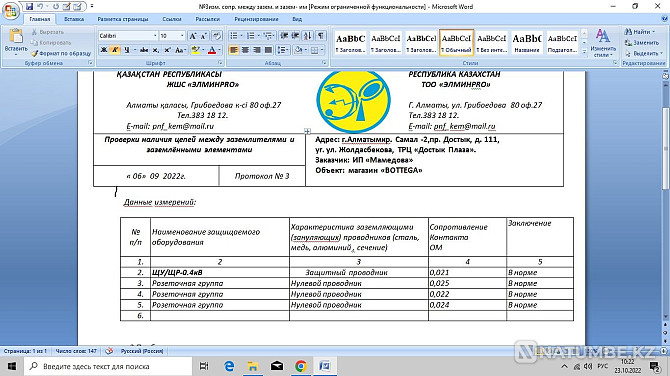This screenshot has height=376, width=670.
Task: Open the Calibri font name dropdown
Action: (155, 36)
